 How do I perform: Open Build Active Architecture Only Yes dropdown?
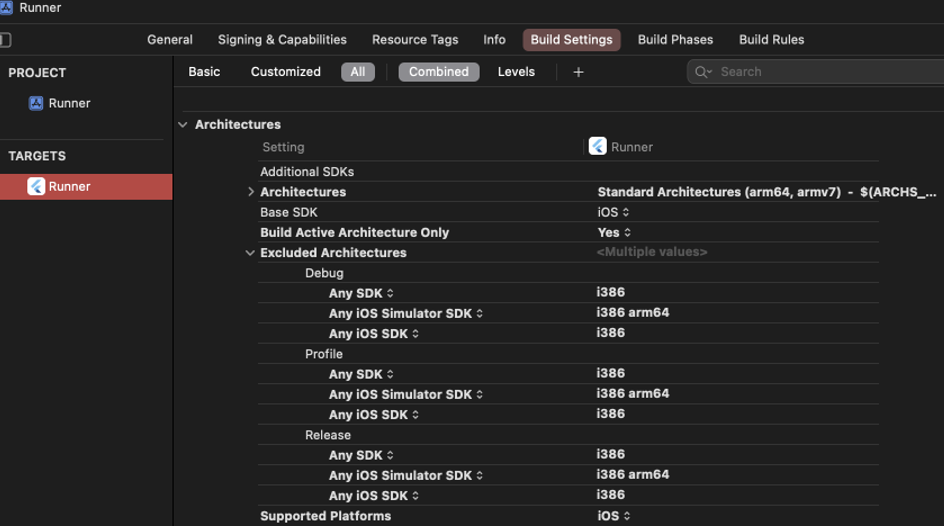point(614,232)
